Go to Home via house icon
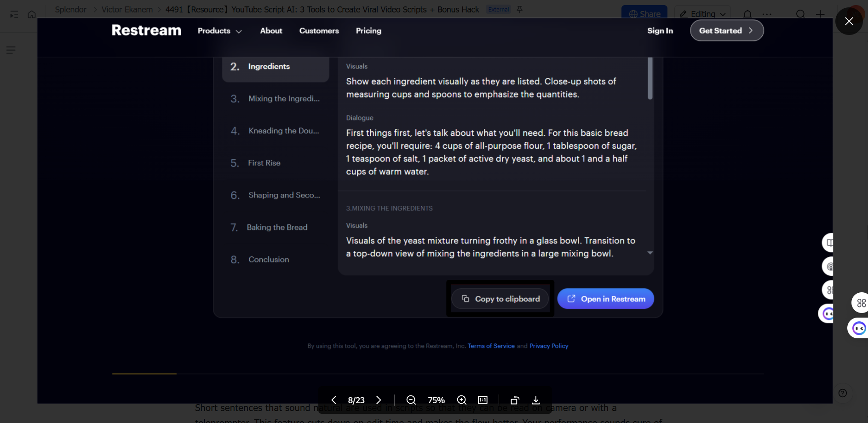This screenshot has width=868, height=423. pyautogui.click(x=32, y=14)
